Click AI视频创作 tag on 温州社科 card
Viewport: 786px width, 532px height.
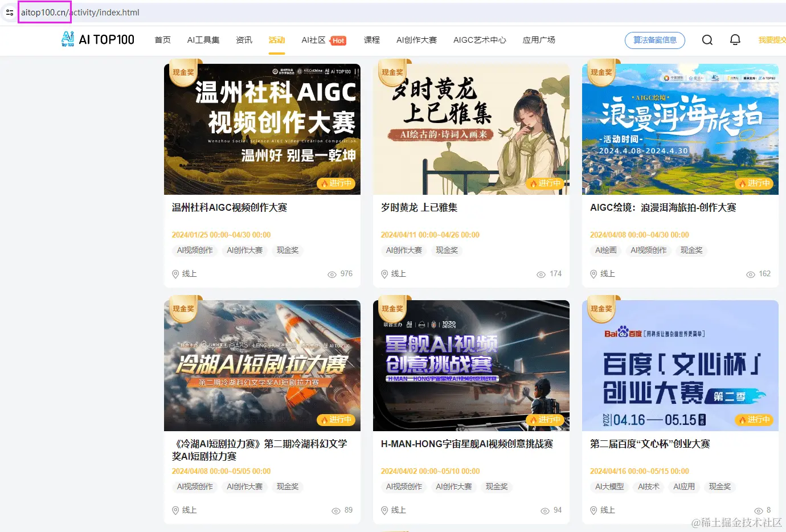click(195, 250)
